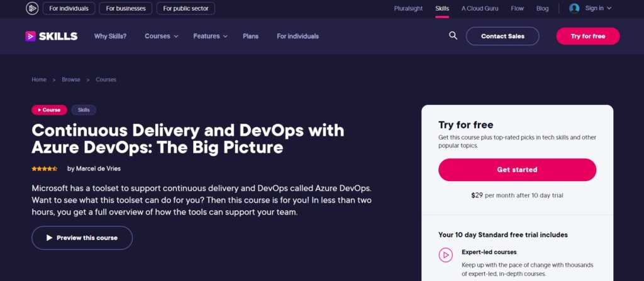The image size is (644, 281).
Task: Click the Pluralsight play logo icon
Action: pyautogui.click(x=32, y=8)
